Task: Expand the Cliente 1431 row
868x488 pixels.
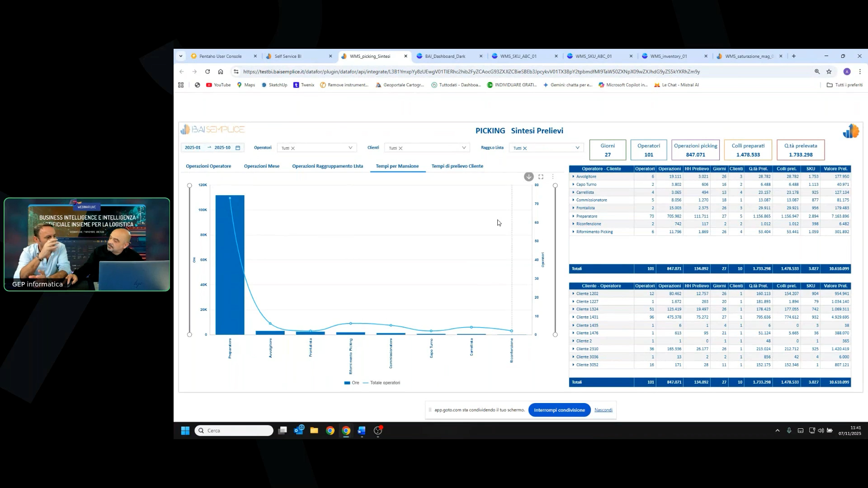Action: tap(573, 317)
